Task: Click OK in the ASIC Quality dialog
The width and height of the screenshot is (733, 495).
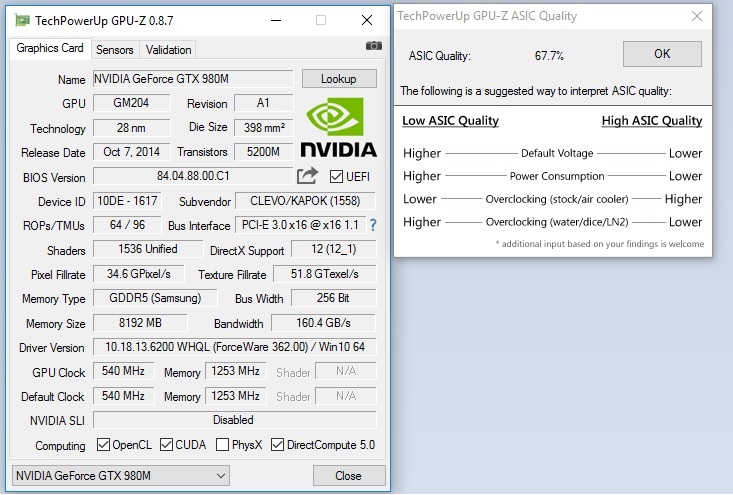Action: point(662,54)
